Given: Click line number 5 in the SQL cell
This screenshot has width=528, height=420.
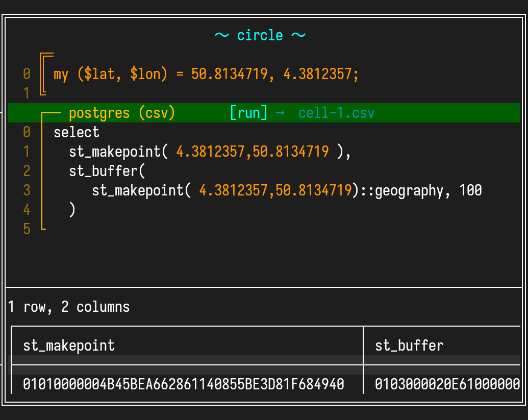Looking at the screenshot, I should (27, 229).
